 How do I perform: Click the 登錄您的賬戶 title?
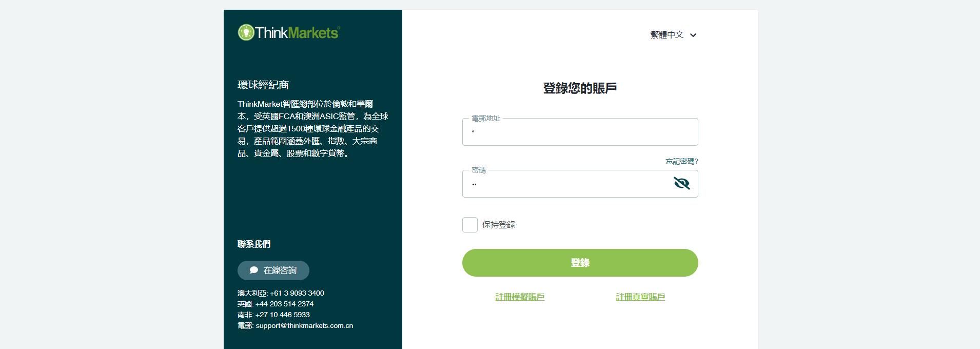click(580, 88)
